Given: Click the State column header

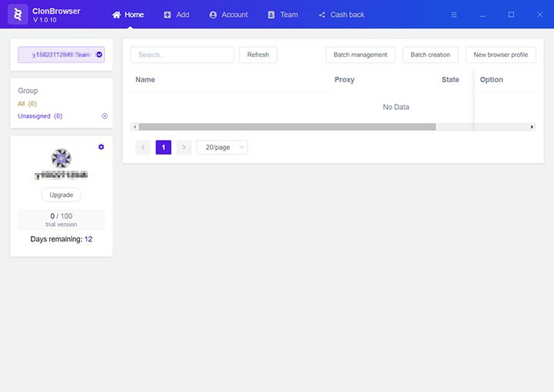Looking at the screenshot, I should pos(450,80).
